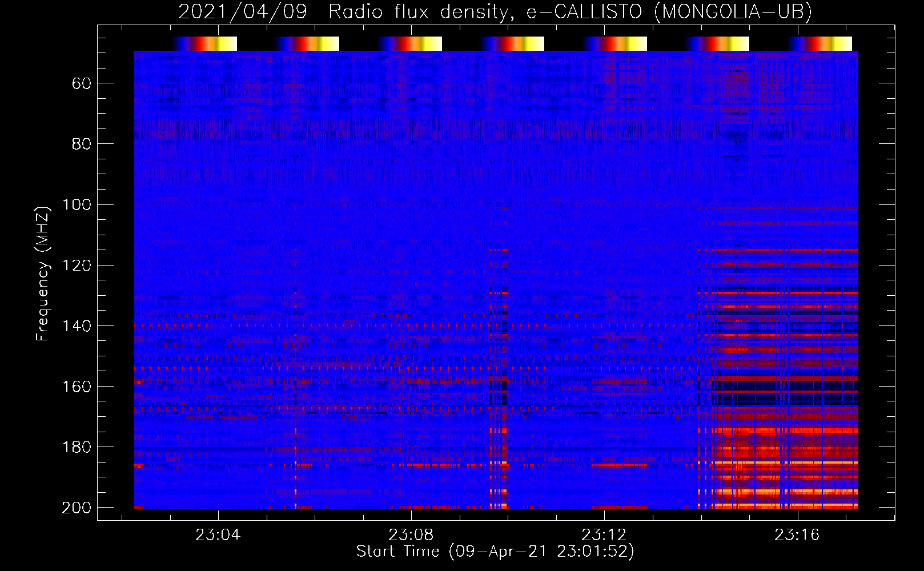Click the date '2021/04/09' in the title
This screenshot has width=924, height=571.
[x=243, y=11]
